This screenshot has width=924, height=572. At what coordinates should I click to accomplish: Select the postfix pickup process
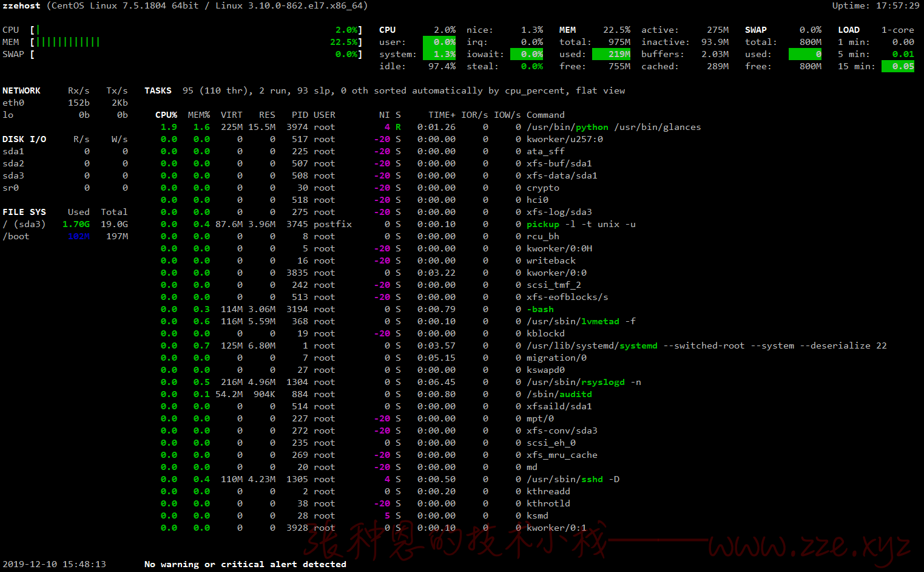pyautogui.click(x=398, y=224)
